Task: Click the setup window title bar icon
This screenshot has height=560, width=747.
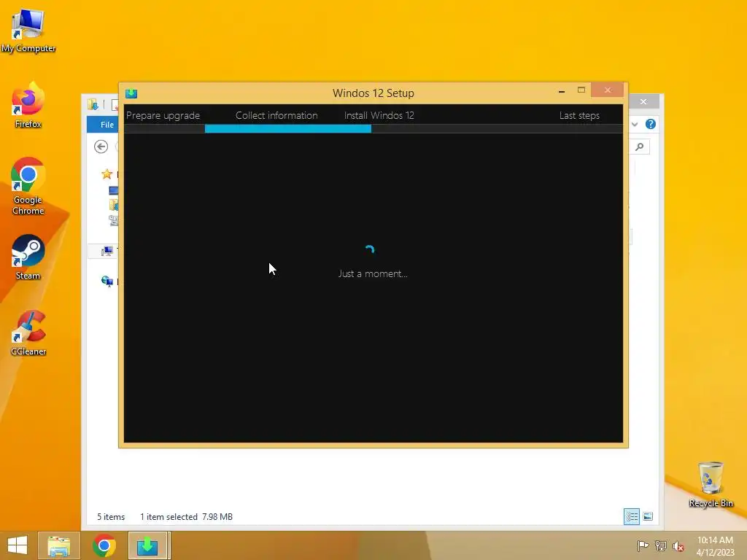Action: pos(131,93)
